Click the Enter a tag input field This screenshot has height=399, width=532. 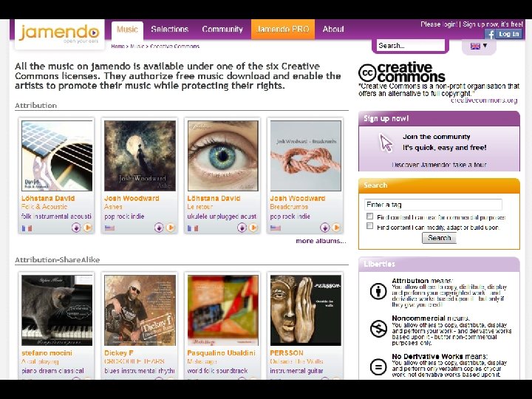pyautogui.click(x=433, y=205)
